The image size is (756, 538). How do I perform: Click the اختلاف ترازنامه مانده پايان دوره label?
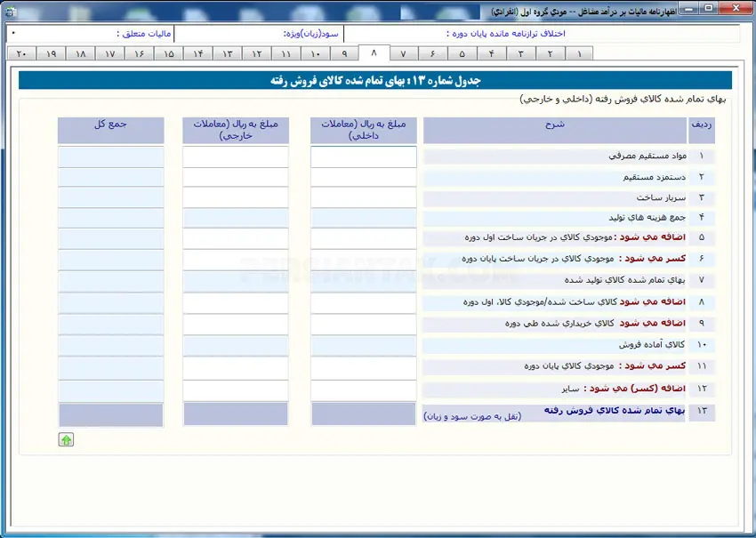[x=506, y=34]
